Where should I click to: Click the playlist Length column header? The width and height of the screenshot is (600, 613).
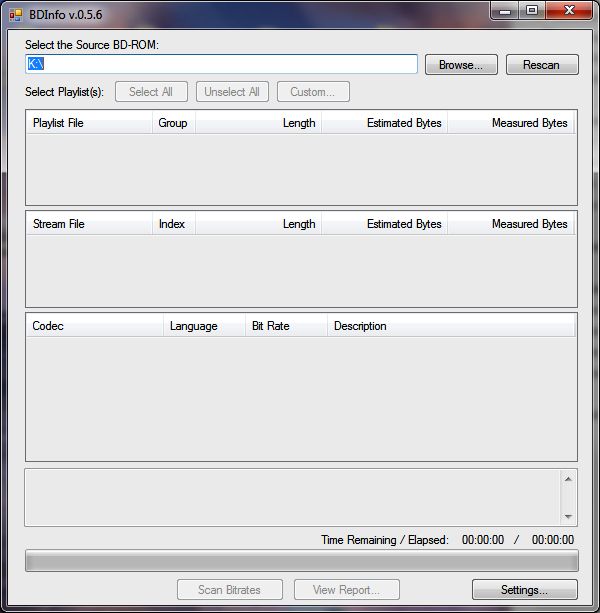(258, 123)
